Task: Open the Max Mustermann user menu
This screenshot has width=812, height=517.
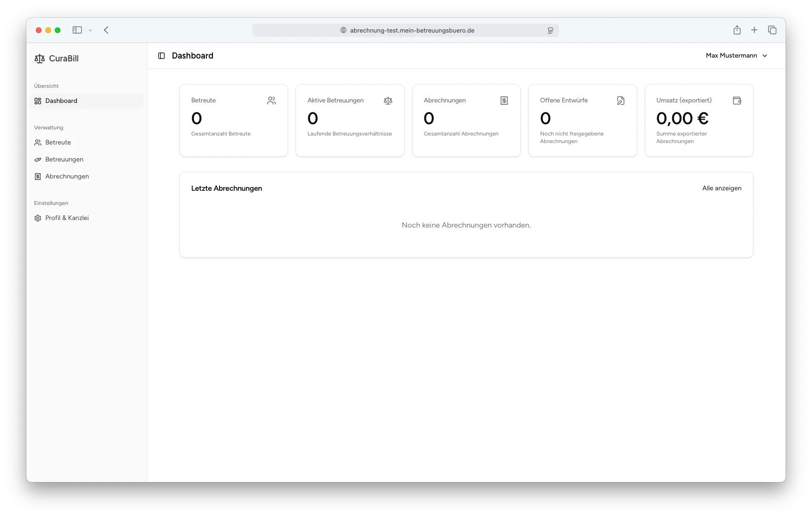Action: tap(736, 56)
